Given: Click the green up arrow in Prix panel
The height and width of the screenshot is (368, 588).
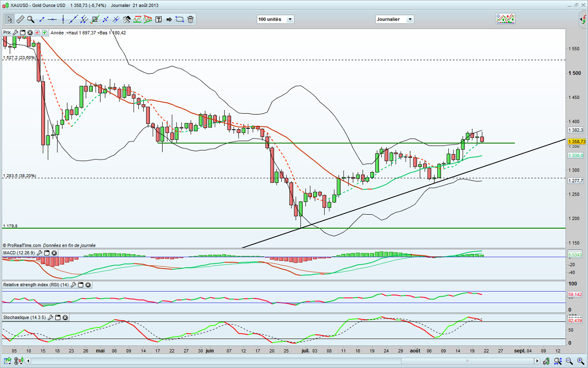Looking at the screenshot, I should 45,33.
